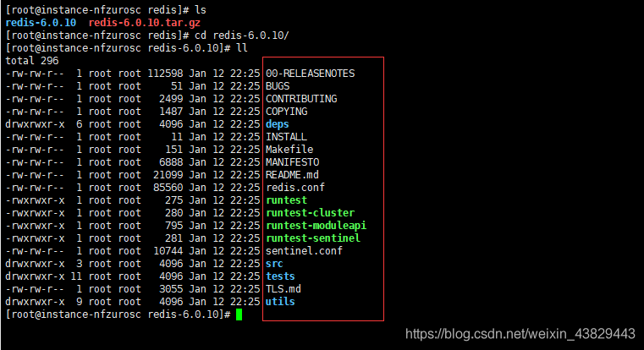The width and height of the screenshot is (644, 350).
Task: Click the CONTRIBUTING file name
Action: (x=301, y=99)
